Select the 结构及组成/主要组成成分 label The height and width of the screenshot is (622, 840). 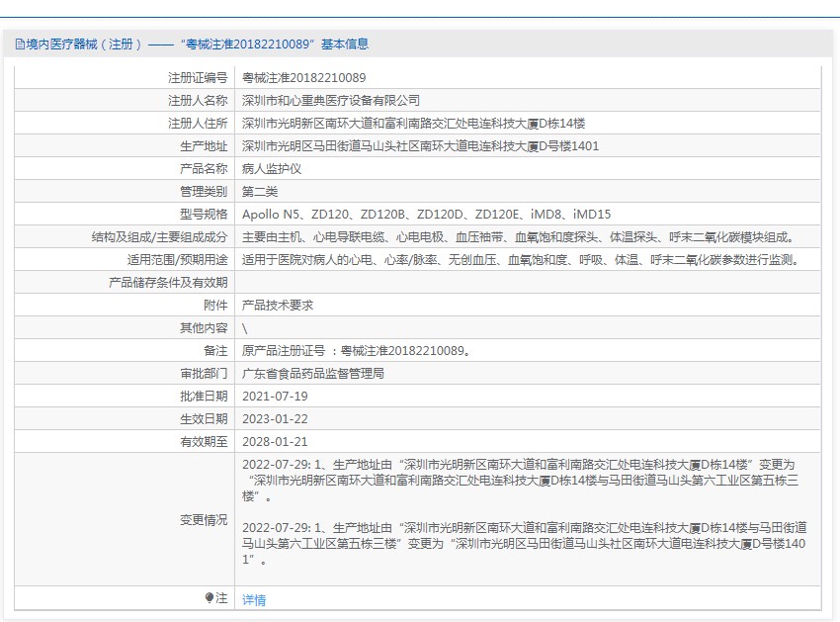160,237
